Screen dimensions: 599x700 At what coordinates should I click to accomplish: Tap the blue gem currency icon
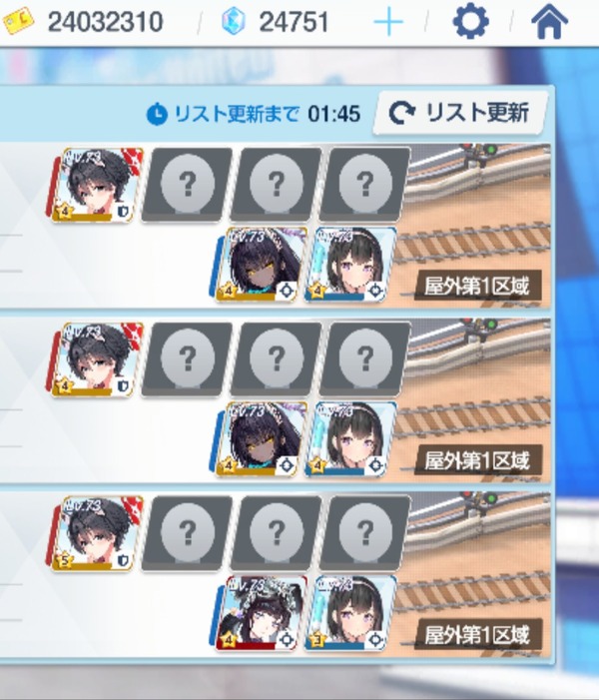(x=234, y=21)
